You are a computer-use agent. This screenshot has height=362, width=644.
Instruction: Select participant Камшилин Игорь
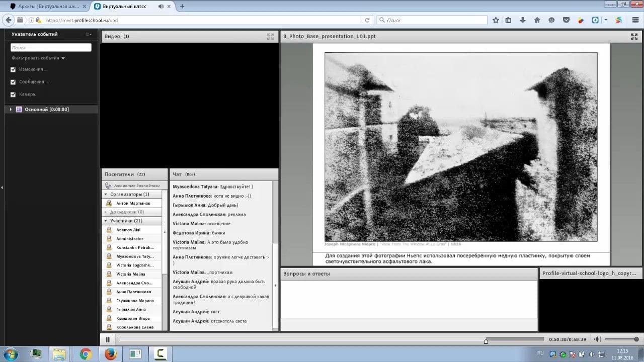click(132, 318)
